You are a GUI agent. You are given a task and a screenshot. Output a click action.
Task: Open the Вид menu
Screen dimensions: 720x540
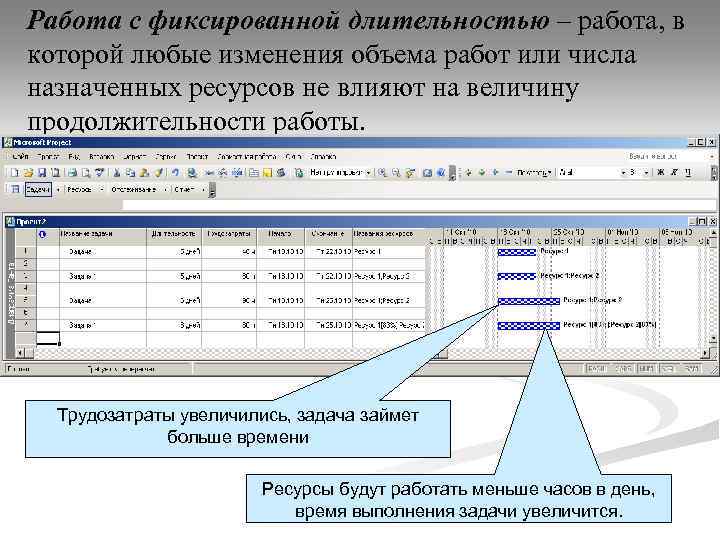click(73, 157)
